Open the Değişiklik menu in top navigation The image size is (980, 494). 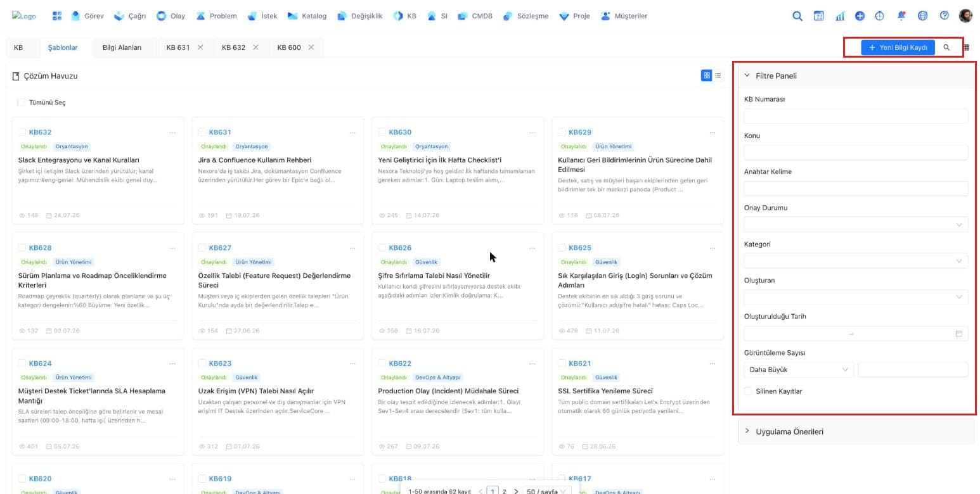360,16
